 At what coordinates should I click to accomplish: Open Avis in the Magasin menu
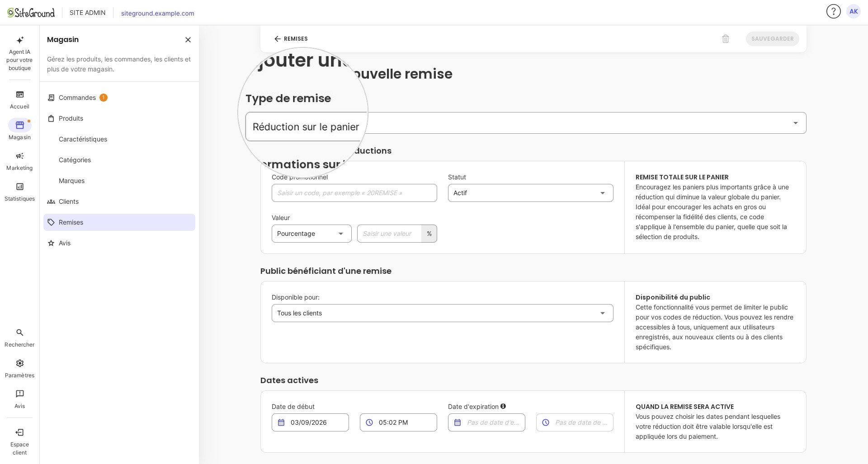(119, 243)
